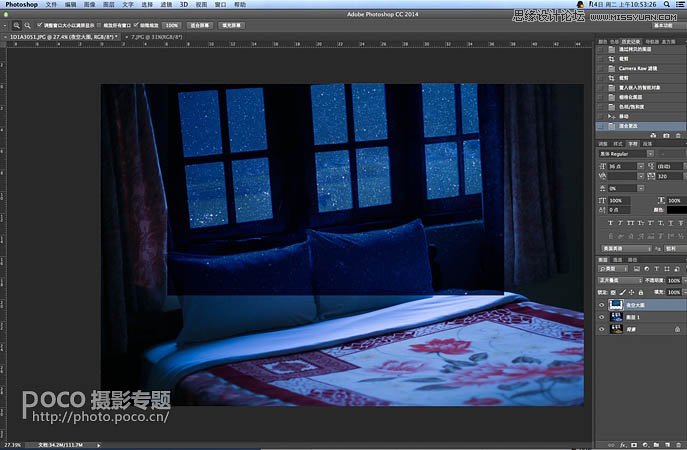
Task: Open the 编辑 (Edit) menu
Action: point(71,4)
